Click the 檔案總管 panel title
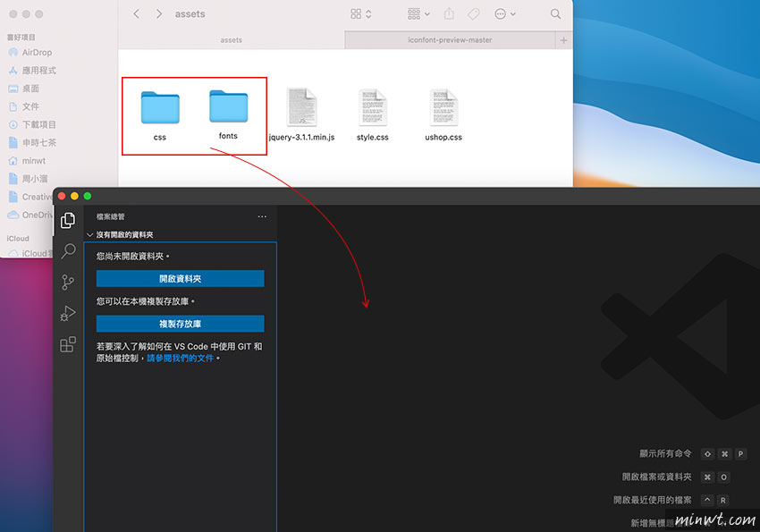 [111, 216]
